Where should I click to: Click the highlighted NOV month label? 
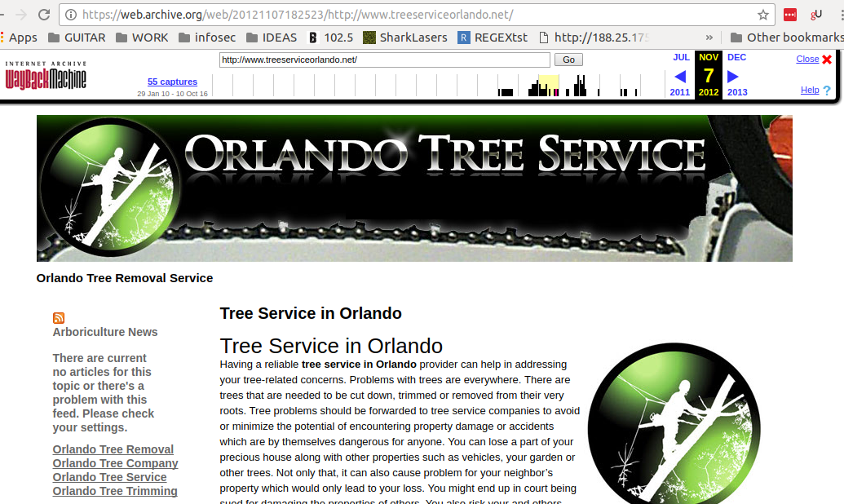(x=709, y=57)
